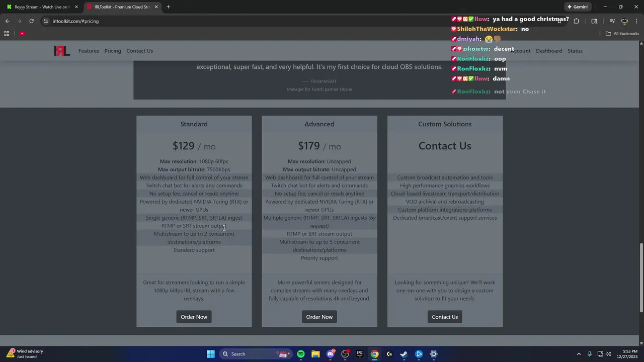Viewport: 644px width, 362px height.
Task: Close the Reyyy Stream tab
Action: tap(76, 7)
